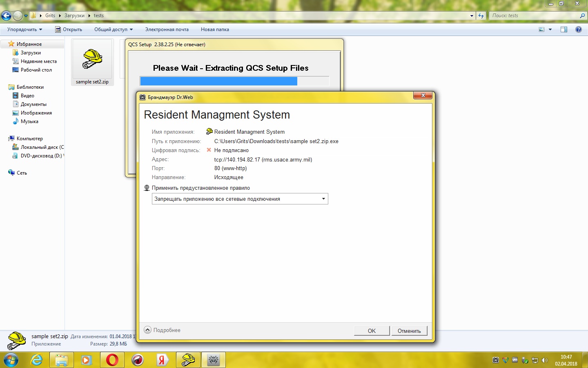The image size is (588, 368).
Task: Open Рабочий стол in navigation pane
Action: pos(36,70)
